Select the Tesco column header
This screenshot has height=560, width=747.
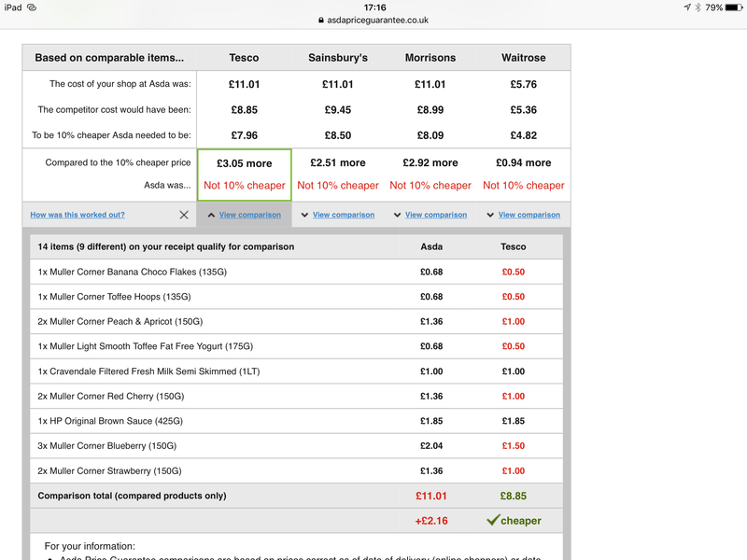pyautogui.click(x=244, y=58)
